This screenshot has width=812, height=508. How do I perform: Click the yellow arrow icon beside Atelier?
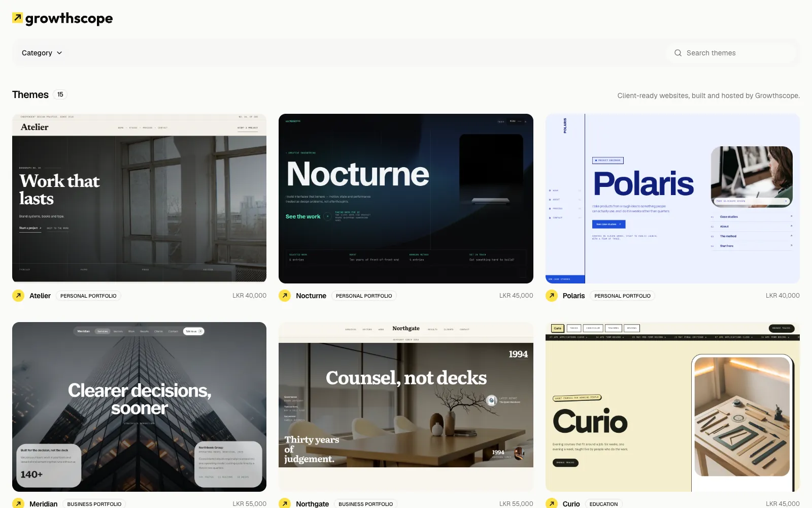click(x=18, y=296)
